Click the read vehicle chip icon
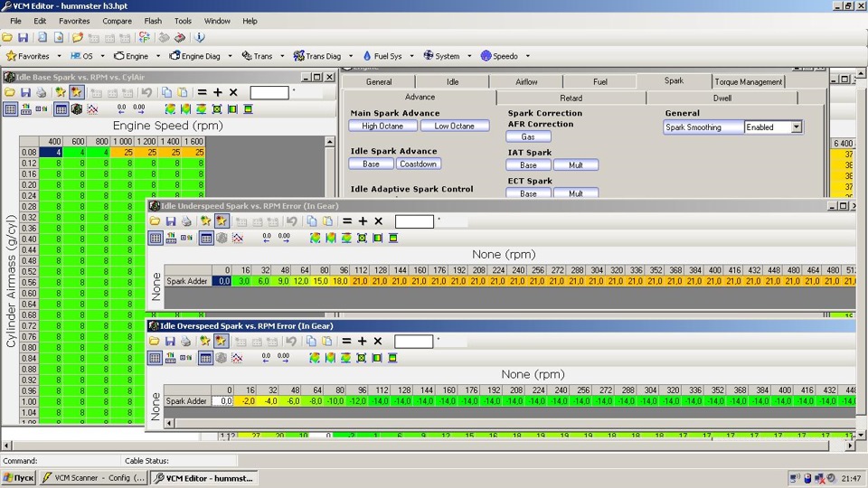The width and height of the screenshot is (868, 488). coord(164,38)
